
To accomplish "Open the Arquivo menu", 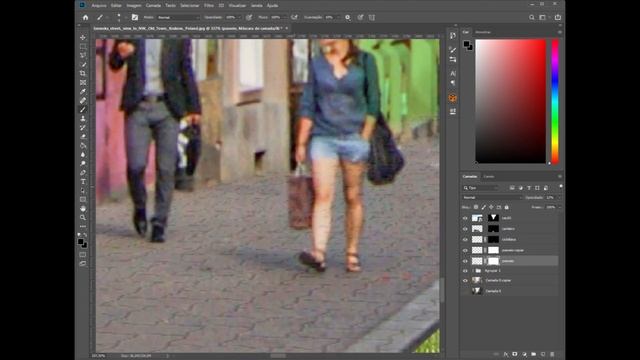I will click(99, 6).
